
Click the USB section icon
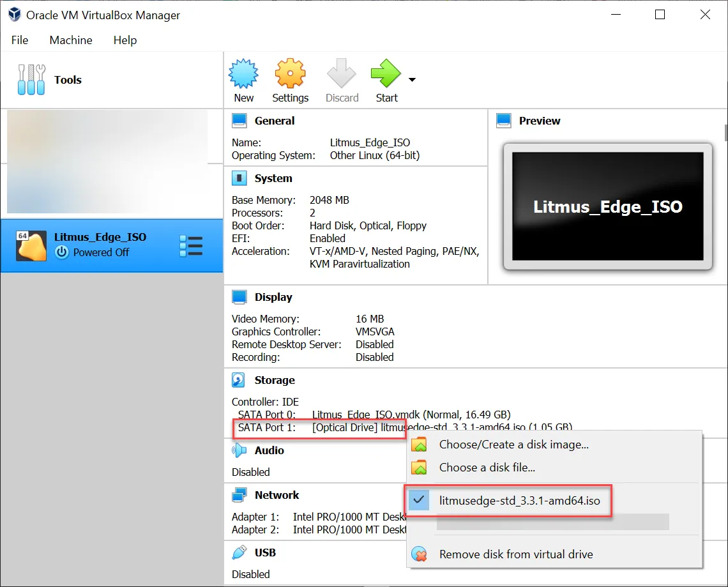point(239,553)
